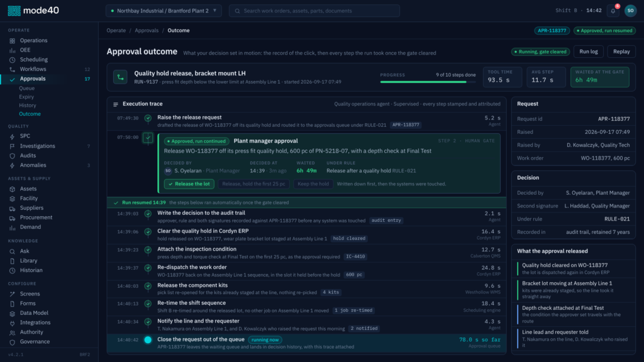
Task: Toggle the Plant manager approval step checkbox
Action: [x=148, y=138]
